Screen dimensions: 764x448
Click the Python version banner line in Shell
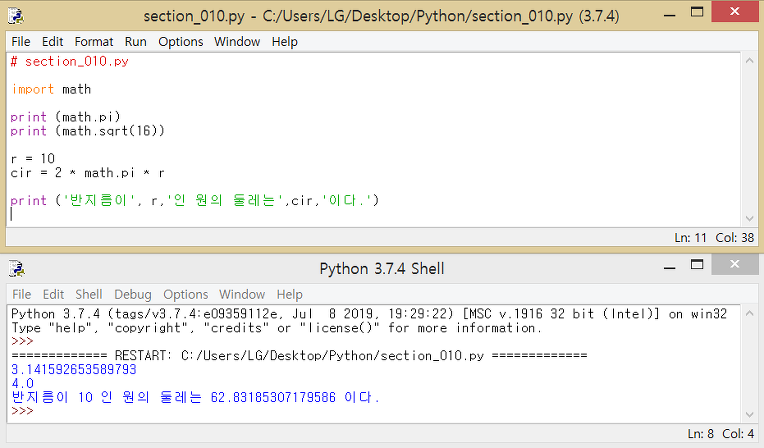tap(369, 314)
